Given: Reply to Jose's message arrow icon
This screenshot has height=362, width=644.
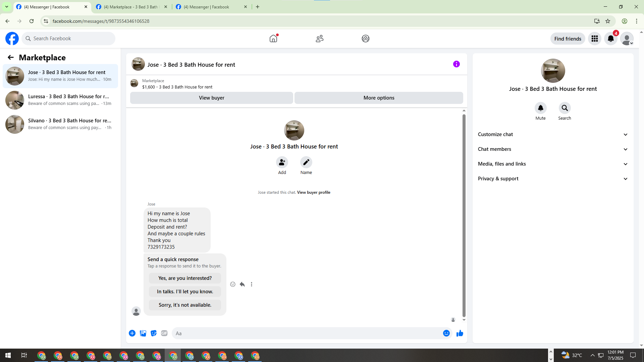Looking at the screenshot, I should [242, 284].
